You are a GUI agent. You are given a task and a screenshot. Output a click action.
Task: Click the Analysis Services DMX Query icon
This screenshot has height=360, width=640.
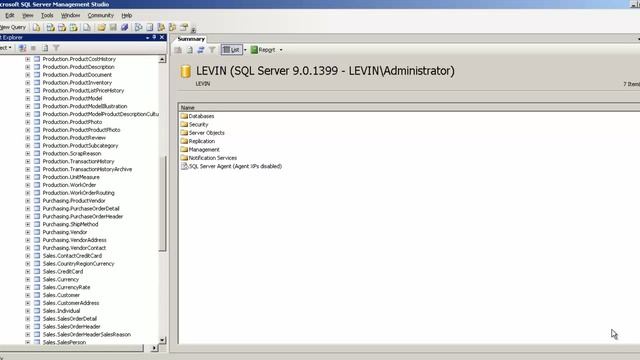coord(62,27)
